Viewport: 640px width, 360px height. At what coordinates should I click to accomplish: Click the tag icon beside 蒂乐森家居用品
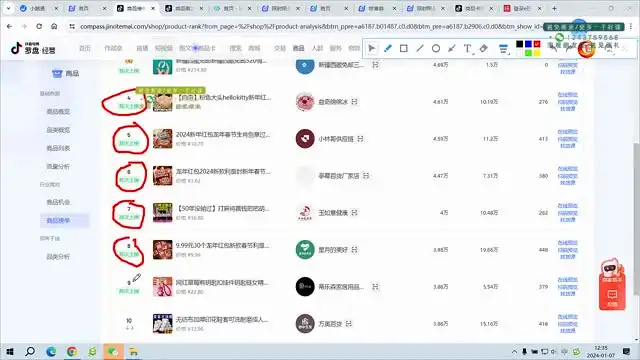(x=375, y=287)
